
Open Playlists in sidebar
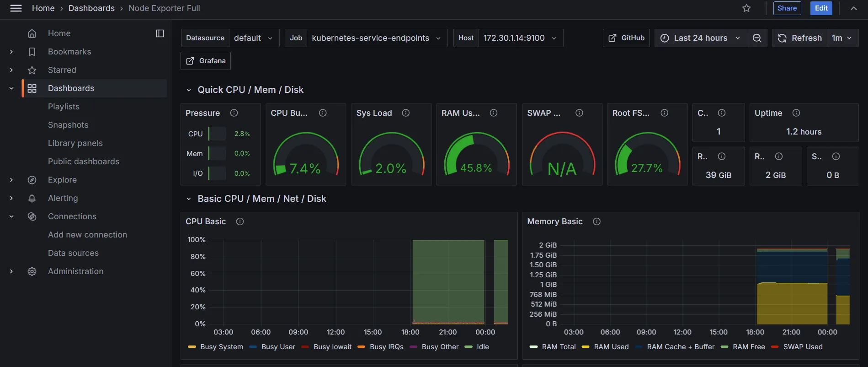64,107
